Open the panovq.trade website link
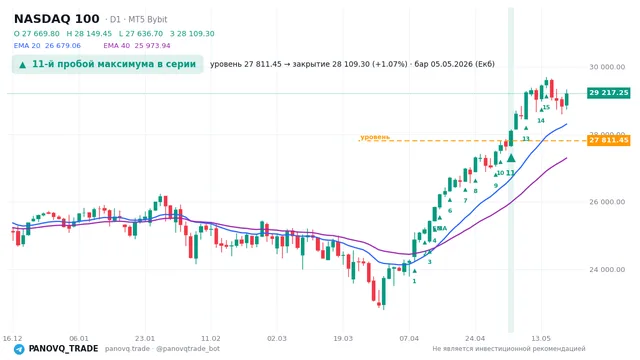 coord(127,349)
